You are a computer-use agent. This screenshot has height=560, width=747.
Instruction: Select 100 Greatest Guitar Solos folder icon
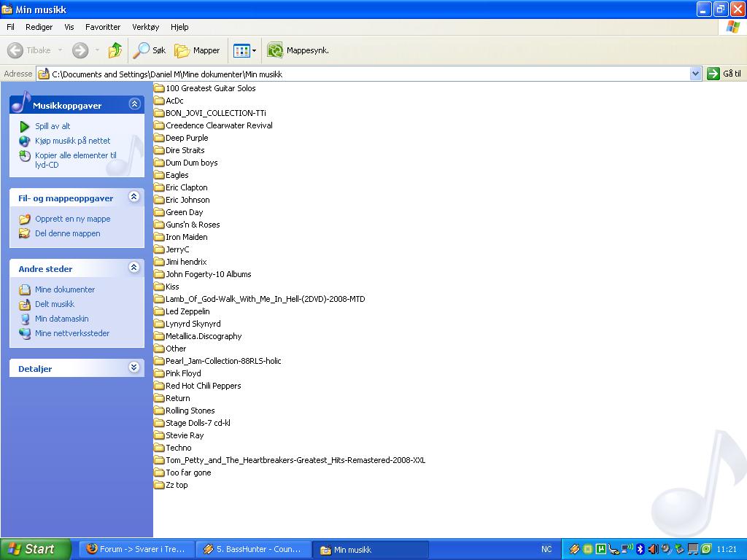[159, 88]
